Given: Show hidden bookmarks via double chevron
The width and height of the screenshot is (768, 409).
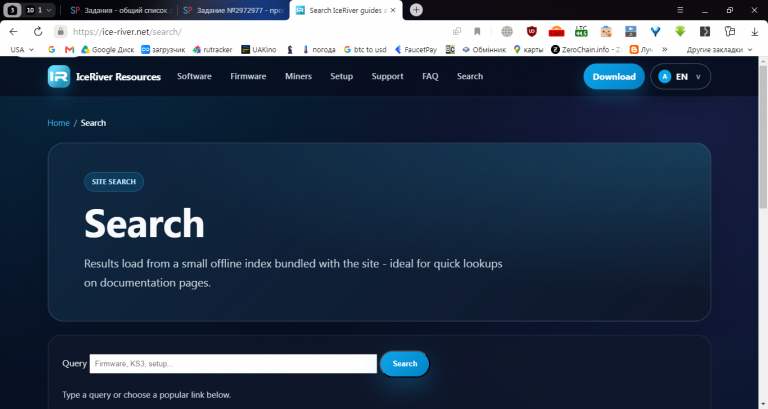Looking at the screenshot, I should (665, 49).
